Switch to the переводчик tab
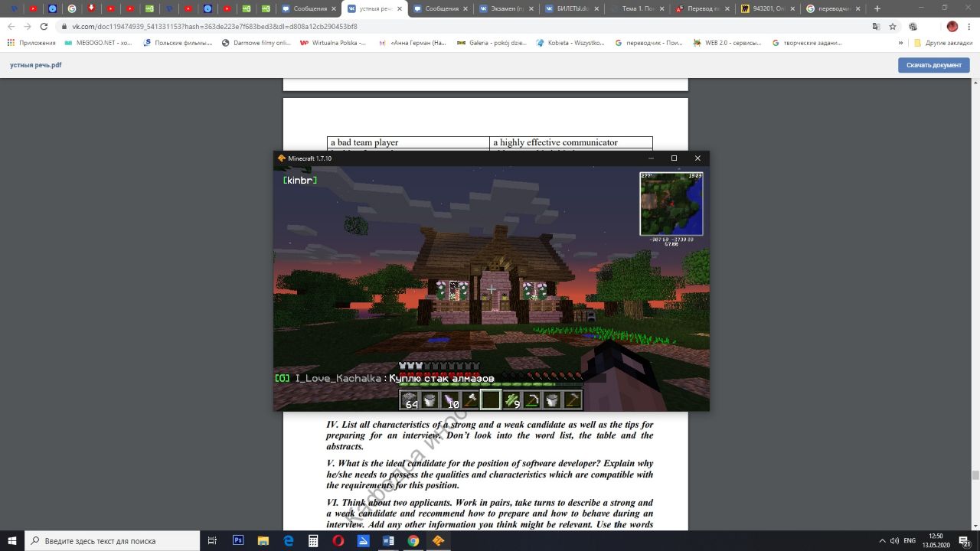980x551 pixels. tap(831, 8)
